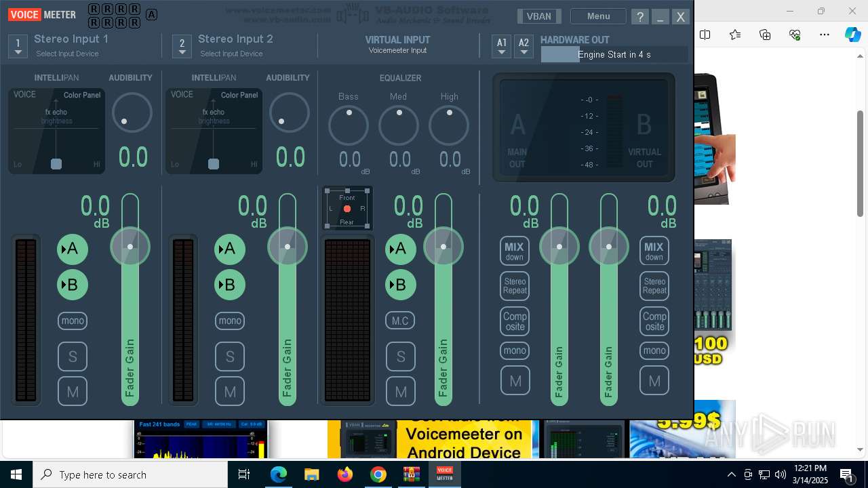Click Virtual Input fader gain knob
Image resolution: width=868 pixels, height=488 pixels.
(443, 247)
